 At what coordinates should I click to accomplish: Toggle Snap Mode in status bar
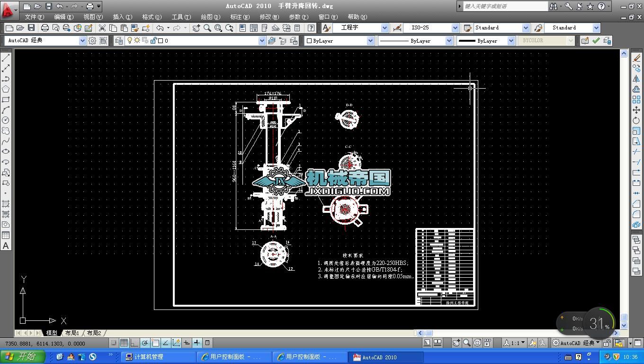click(x=114, y=343)
